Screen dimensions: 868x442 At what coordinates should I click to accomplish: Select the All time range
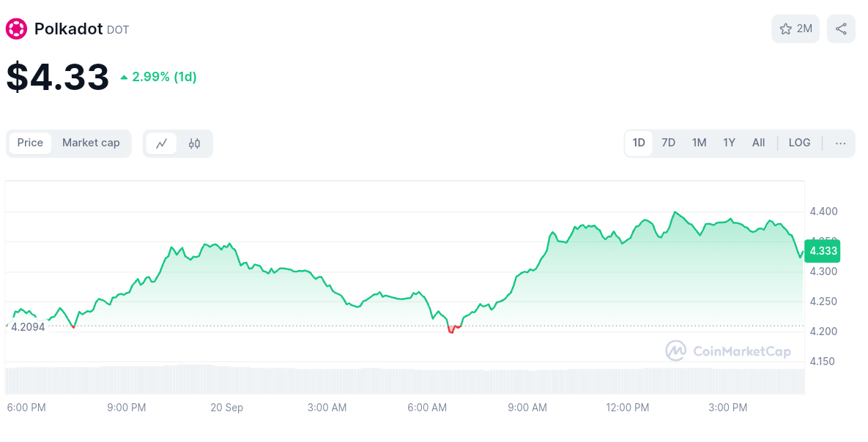point(758,143)
